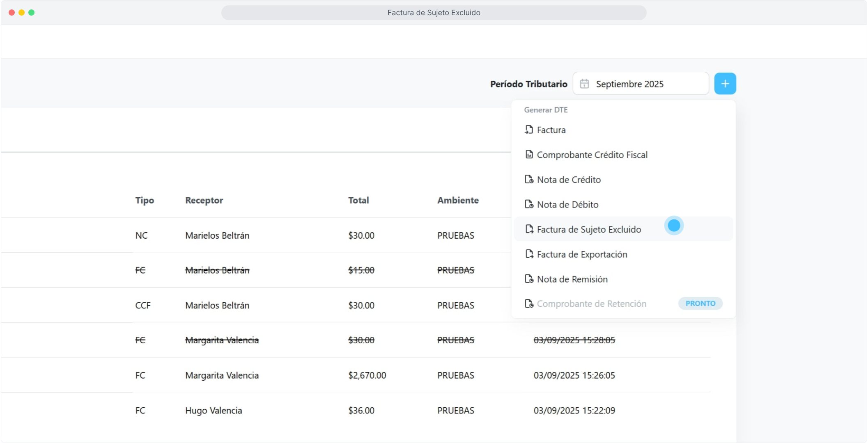Open Hugo Valencia's FC invoice row
The height and width of the screenshot is (443, 868).
coord(214,411)
